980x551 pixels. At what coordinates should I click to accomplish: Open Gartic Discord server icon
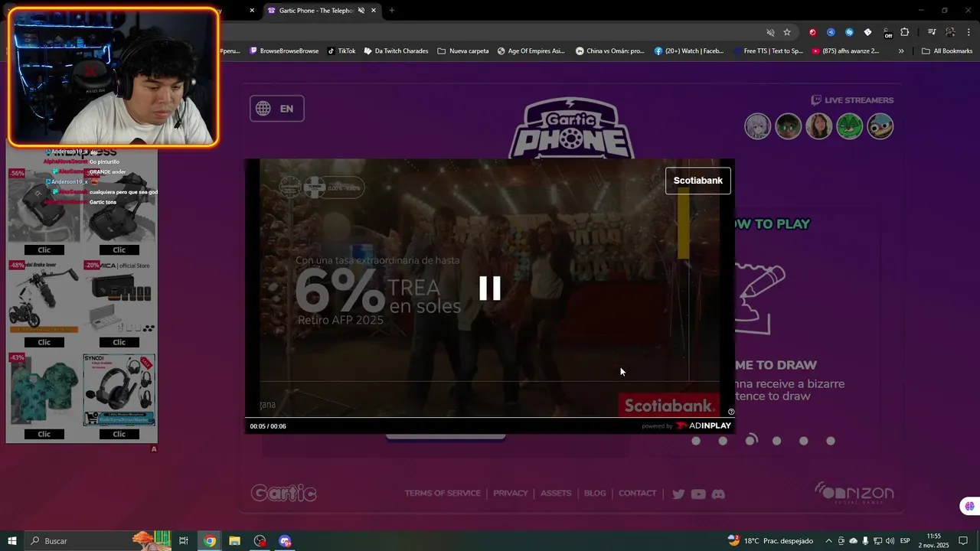[x=718, y=494]
